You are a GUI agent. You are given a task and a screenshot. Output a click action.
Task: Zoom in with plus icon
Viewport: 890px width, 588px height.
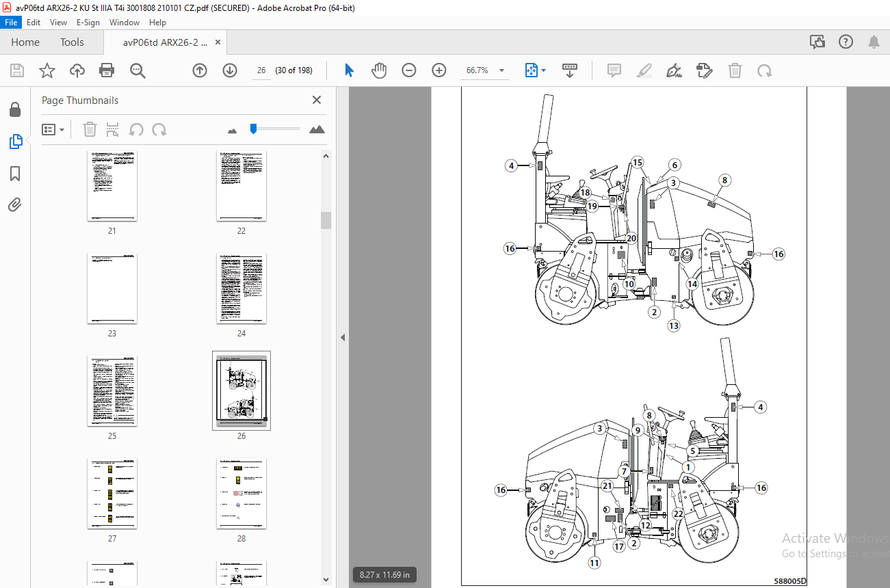(x=439, y=70)
